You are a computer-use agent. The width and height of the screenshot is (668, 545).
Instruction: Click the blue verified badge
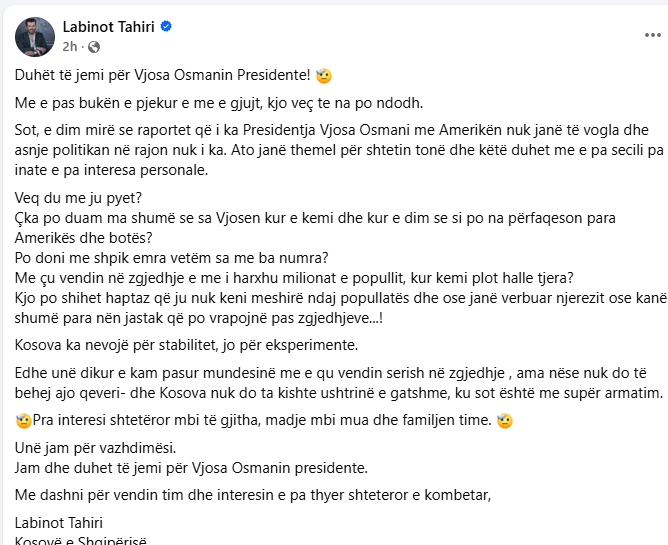(166, 26)
